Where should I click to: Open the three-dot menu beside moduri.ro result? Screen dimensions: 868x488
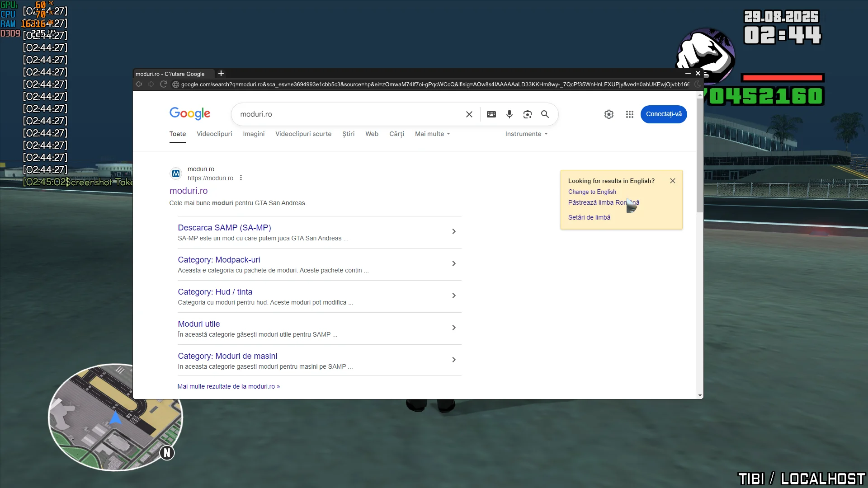[241, 178]
